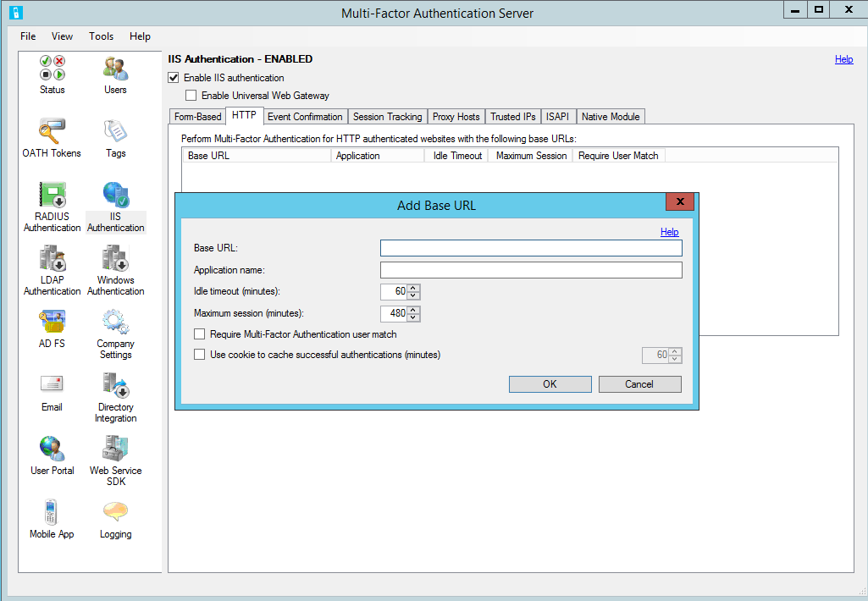Switch to Proxy Hosts tab

click(x=456, y=117)
